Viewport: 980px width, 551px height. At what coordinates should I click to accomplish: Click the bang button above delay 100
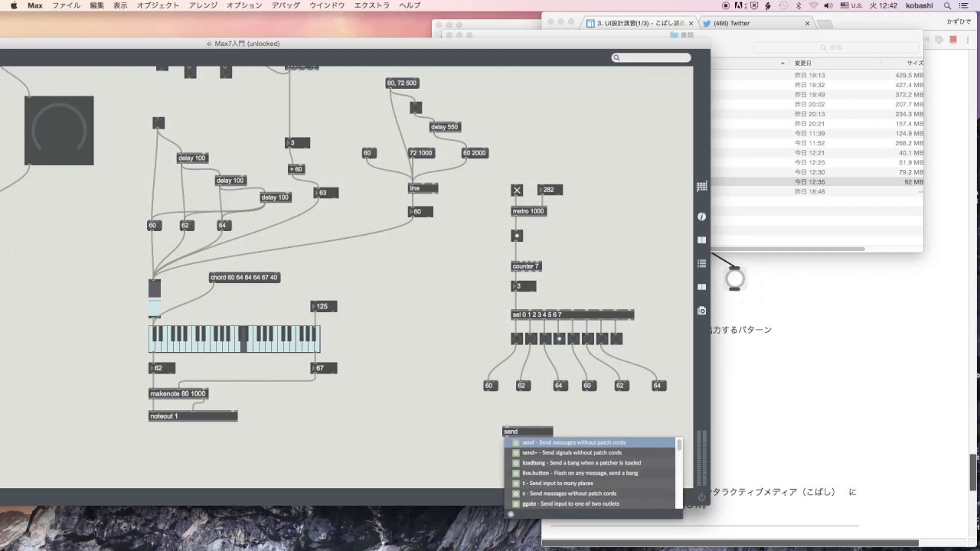[158, 123]
